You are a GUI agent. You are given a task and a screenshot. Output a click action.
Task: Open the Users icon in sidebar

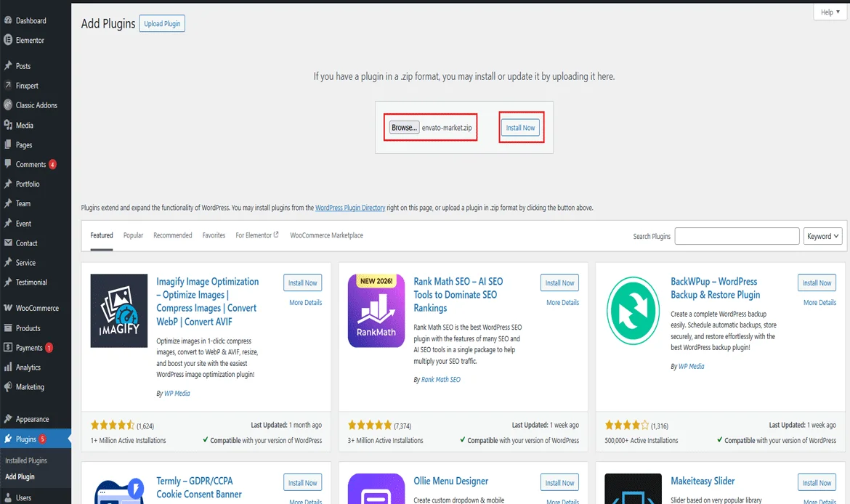coord(8,497)
